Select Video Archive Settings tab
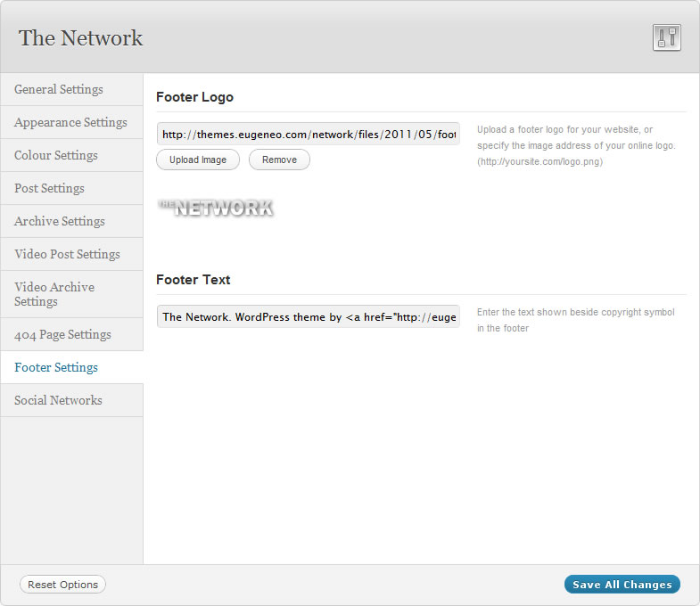This screenshot has height=606, width=700. [54, 294]
